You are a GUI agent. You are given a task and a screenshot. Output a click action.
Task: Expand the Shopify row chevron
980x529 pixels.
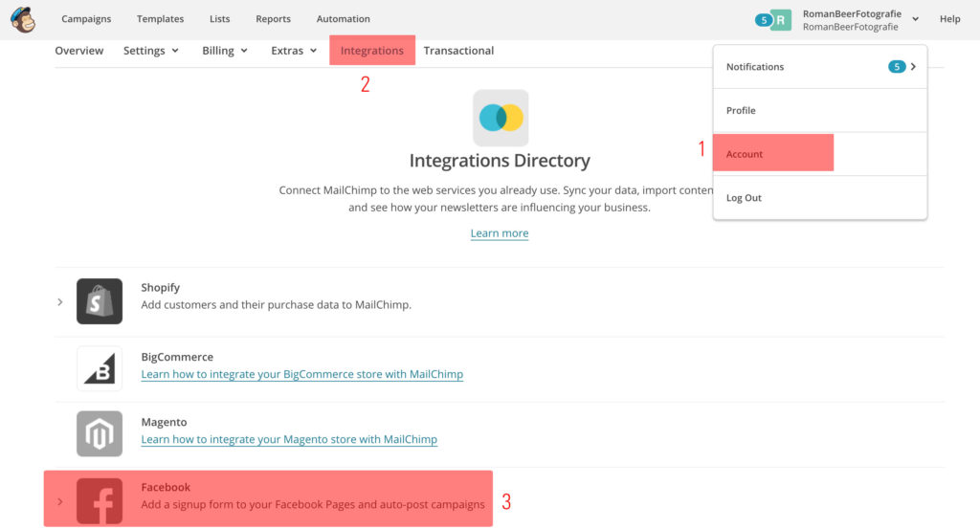click(60, 302)
